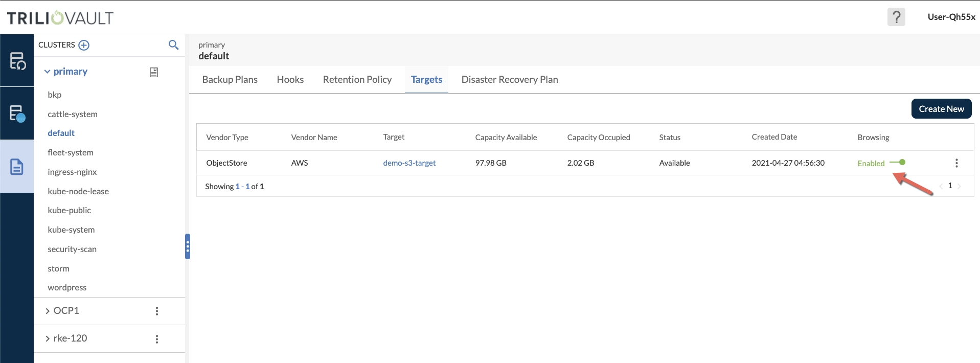The width and height of the screenshot is (980, 363).
Task: Collapse the primary cluster tree
Action: click(47, 72)
